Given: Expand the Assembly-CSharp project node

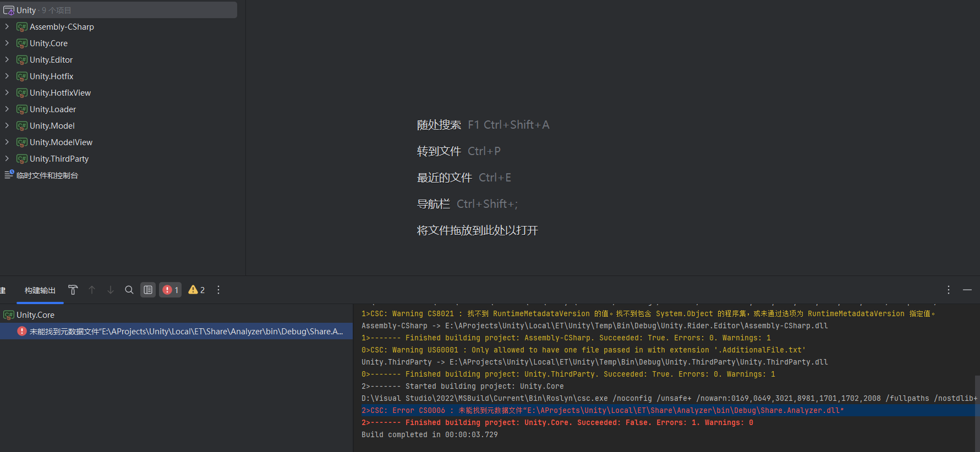Looking at the screenshot, I should click(7, 27).
